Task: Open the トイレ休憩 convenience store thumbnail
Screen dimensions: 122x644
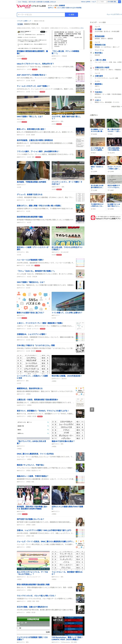Action: tap(68, 301)
